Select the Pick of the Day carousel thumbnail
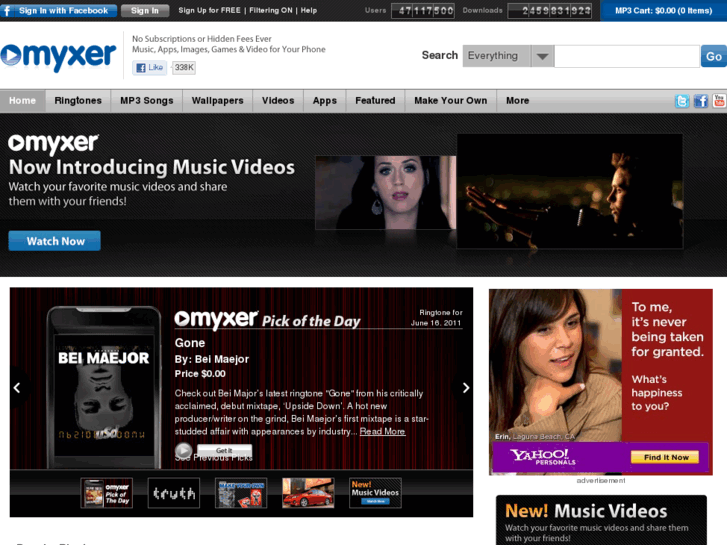The width and height of the screenshot is (727, 545). click(107, 493)
